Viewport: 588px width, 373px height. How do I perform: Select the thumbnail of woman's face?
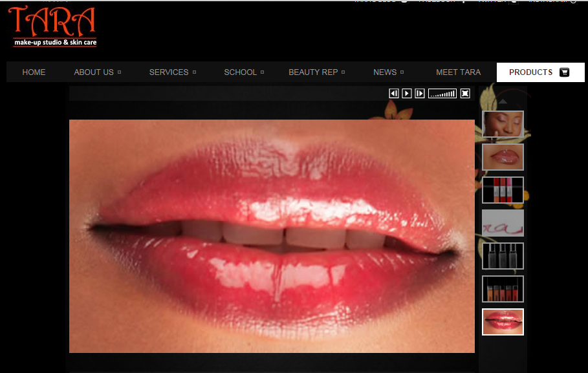(x=503, y=123)
